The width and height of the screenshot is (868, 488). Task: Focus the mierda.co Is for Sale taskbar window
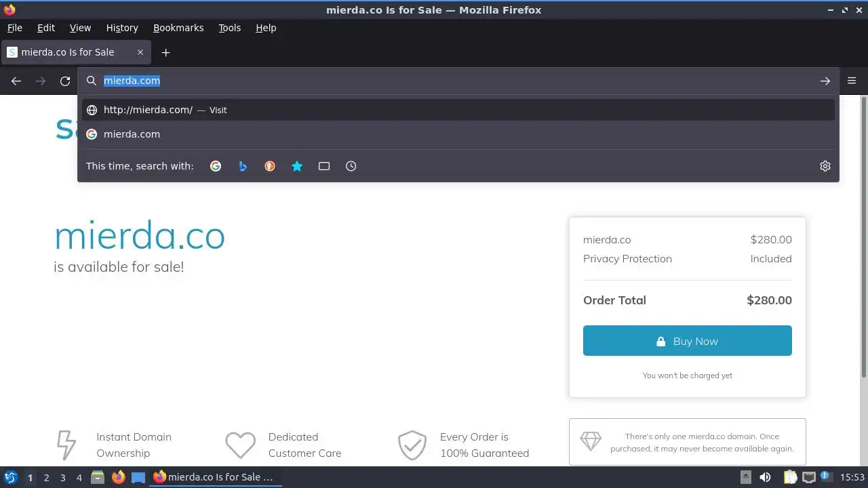[x=215, y=477]
